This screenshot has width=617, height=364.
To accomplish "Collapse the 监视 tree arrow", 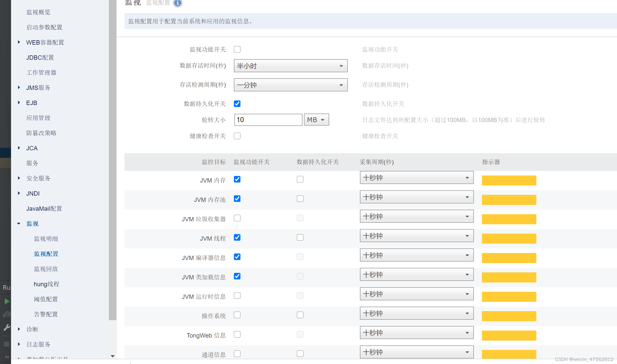I will (19, 224).
